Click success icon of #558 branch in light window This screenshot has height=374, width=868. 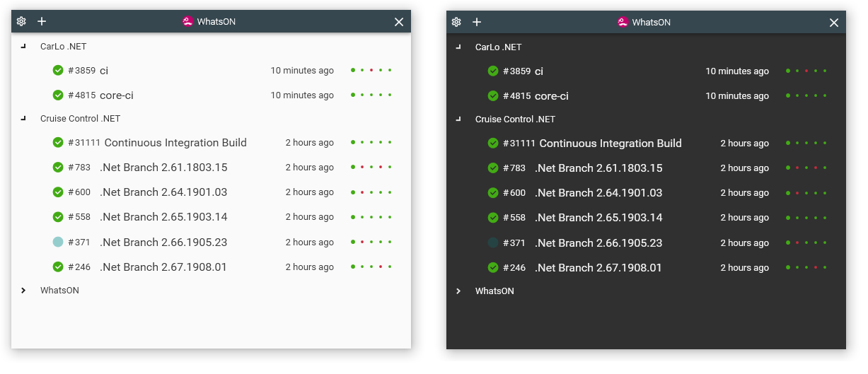pyautogui.click(x=58, y=216)
